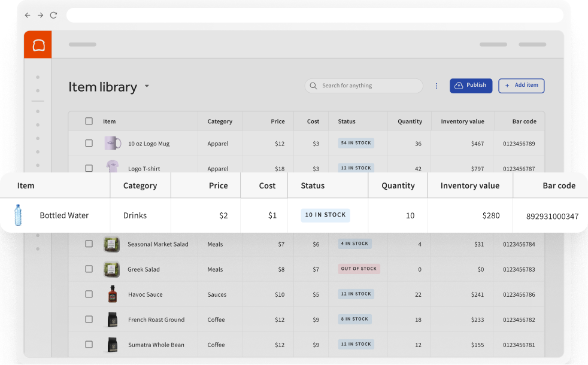
Task: Click barcode 0123456789
Action: click(519, 144)
